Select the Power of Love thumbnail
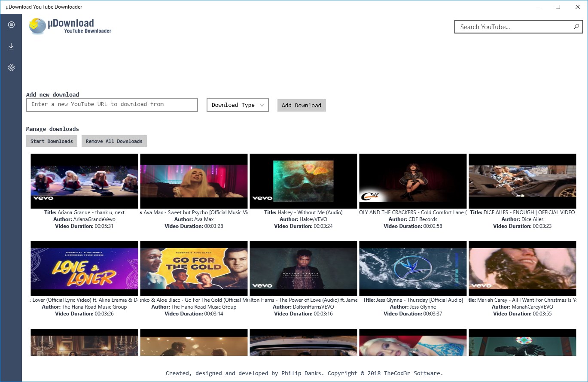588x382 pixels. click(303, 269)
